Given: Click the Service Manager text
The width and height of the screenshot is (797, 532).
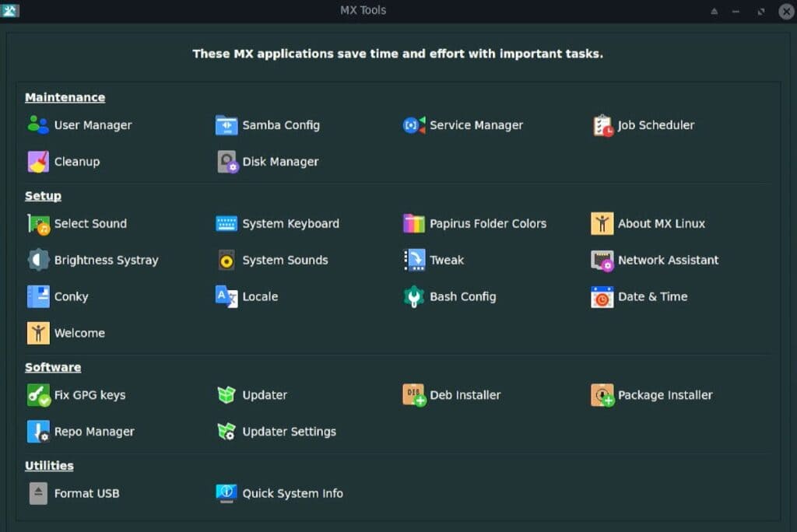Looking at the screenshot, I should tap(476, 125).
